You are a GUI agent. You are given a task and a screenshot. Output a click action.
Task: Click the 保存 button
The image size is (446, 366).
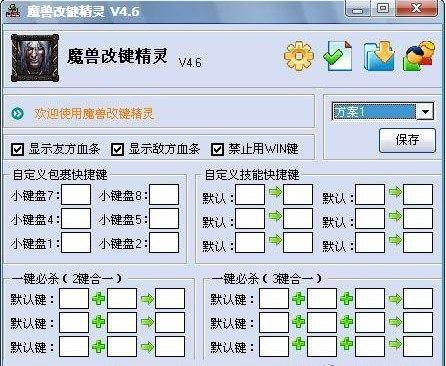pyautogui.click(x=407, y=140)
